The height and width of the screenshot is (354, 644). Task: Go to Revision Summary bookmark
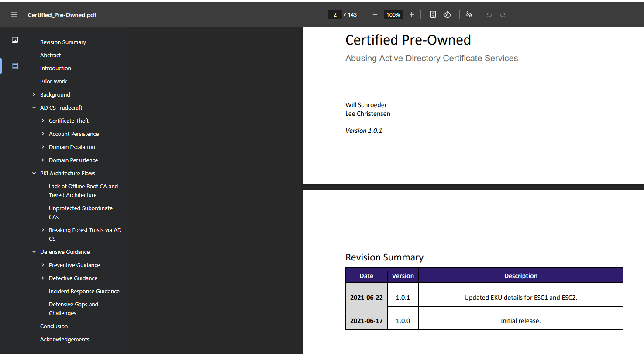tap(63, 42)
